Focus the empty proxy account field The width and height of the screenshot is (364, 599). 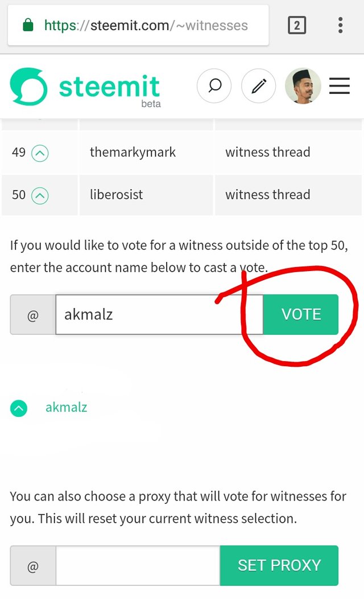[x=138, y=565]
